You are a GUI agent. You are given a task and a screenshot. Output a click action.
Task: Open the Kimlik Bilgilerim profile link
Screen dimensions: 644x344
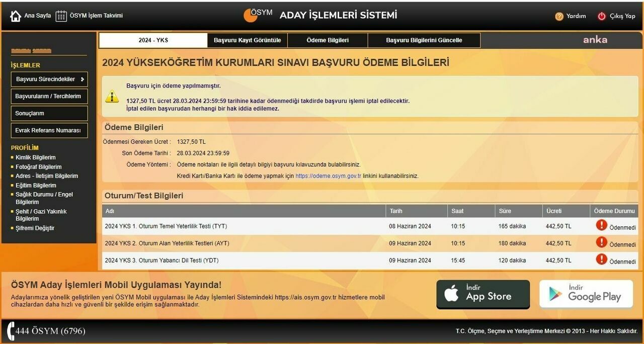tap(35, 157)
